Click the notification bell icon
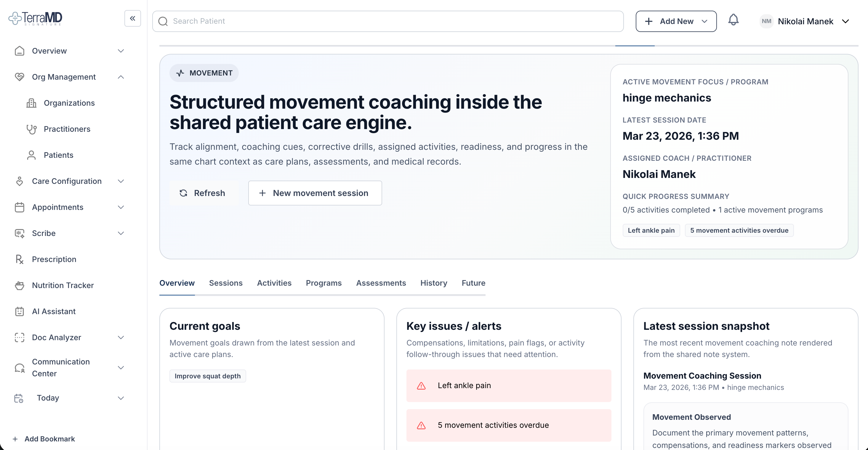The height and width of the screenshot is (450, 868). click(734, 20)
